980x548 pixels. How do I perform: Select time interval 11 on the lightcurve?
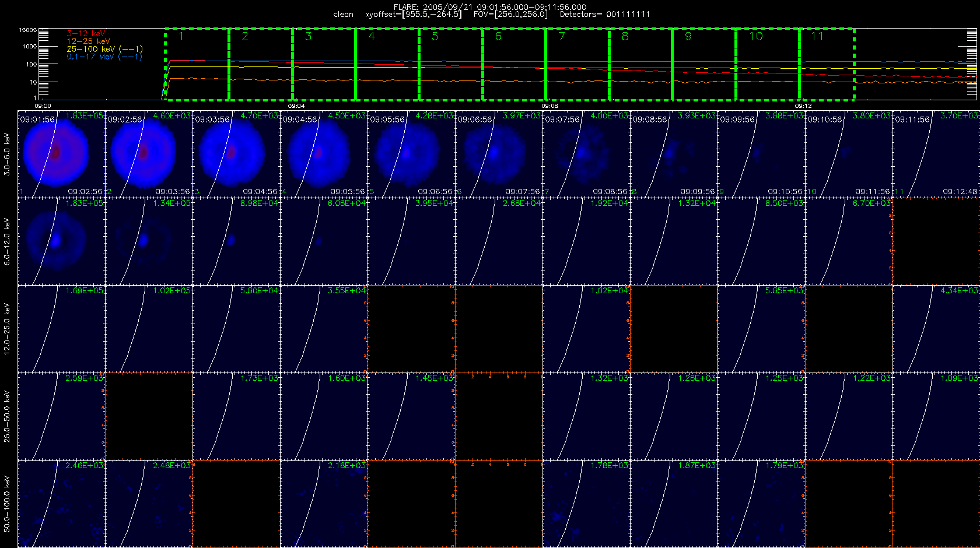point(827,64)
